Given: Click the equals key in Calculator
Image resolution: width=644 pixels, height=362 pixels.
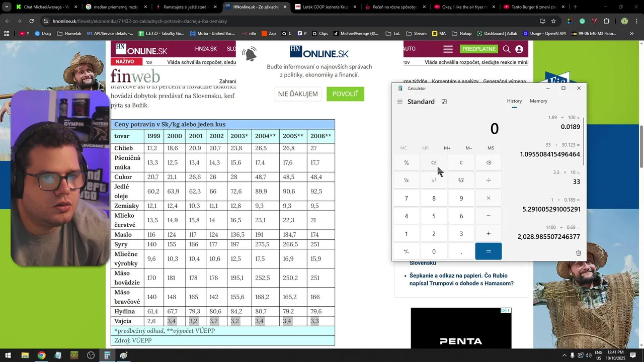Looking at the screenshot, I should click(489, 251).
